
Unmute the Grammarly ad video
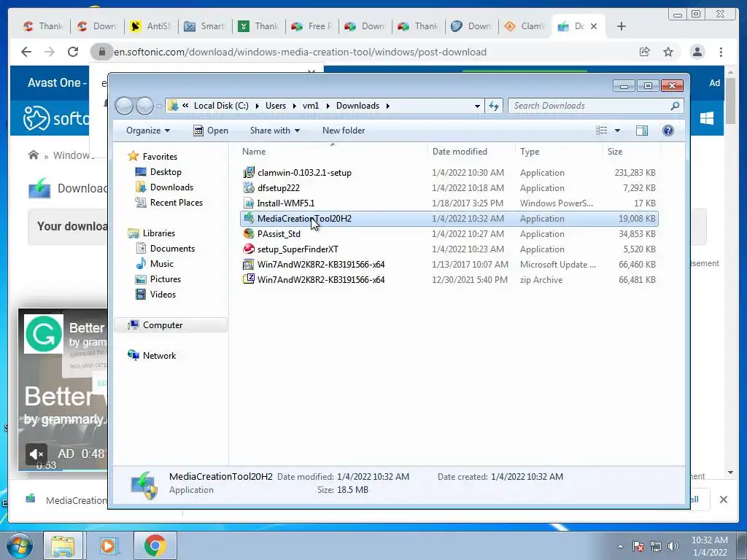[36, 454]
